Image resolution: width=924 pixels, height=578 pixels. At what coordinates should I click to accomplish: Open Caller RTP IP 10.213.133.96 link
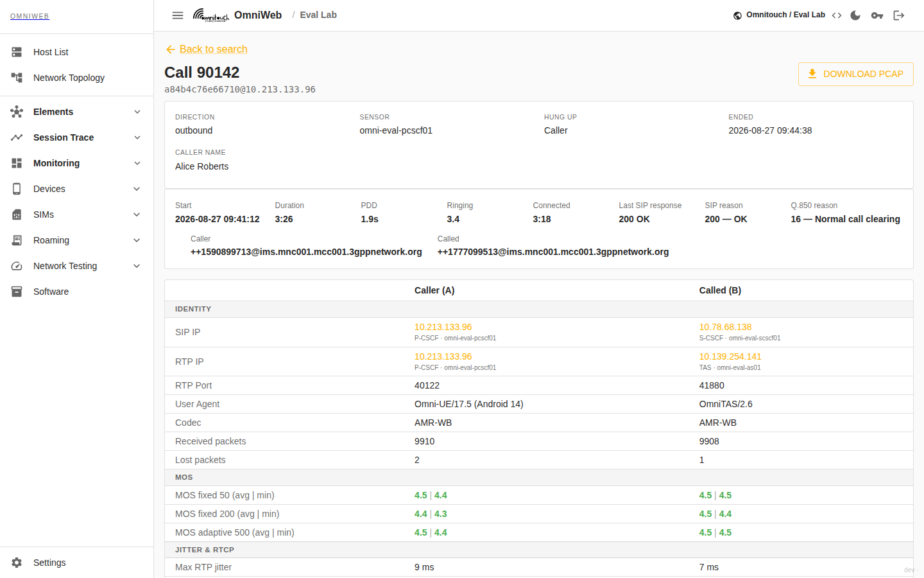point(443,356)
